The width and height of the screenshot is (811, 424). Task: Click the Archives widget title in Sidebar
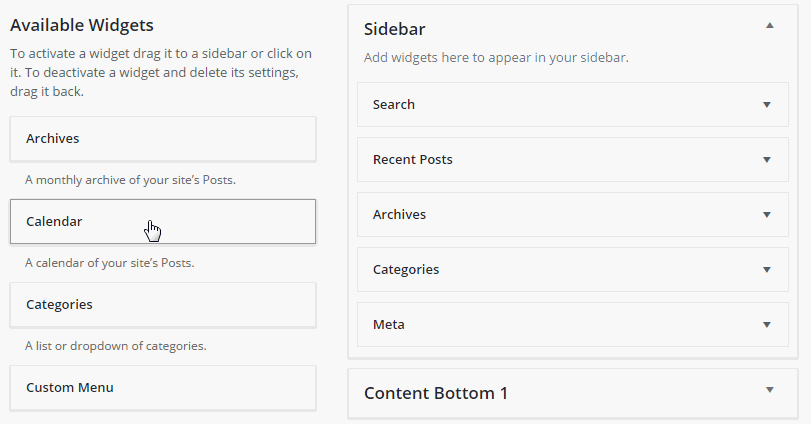(x=399, y=214)
